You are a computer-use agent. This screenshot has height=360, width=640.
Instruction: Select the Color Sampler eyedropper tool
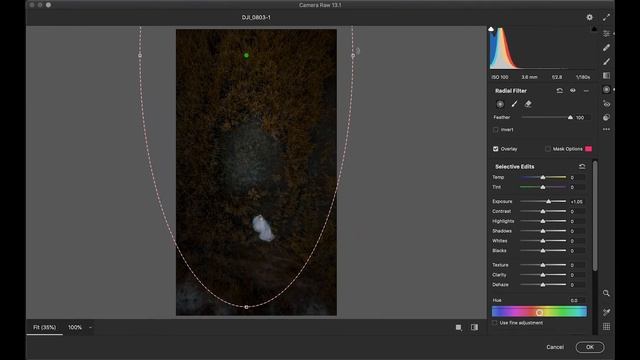point(607,312)
